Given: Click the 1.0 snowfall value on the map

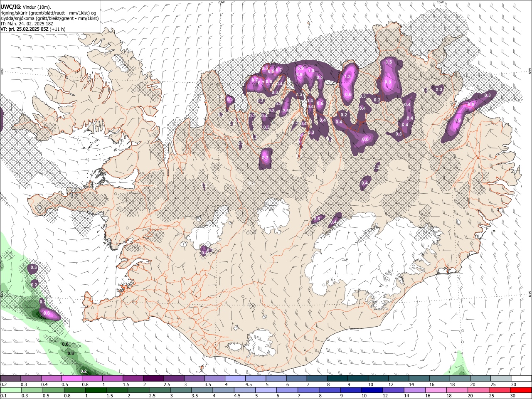Looking at the screenshot, I should point(310,71).
